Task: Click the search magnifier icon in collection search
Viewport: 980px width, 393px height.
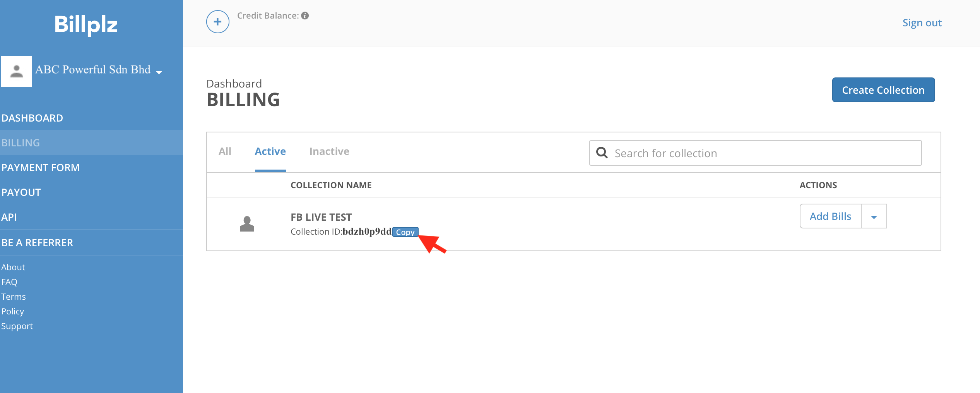Action: (x=602, y=153)
